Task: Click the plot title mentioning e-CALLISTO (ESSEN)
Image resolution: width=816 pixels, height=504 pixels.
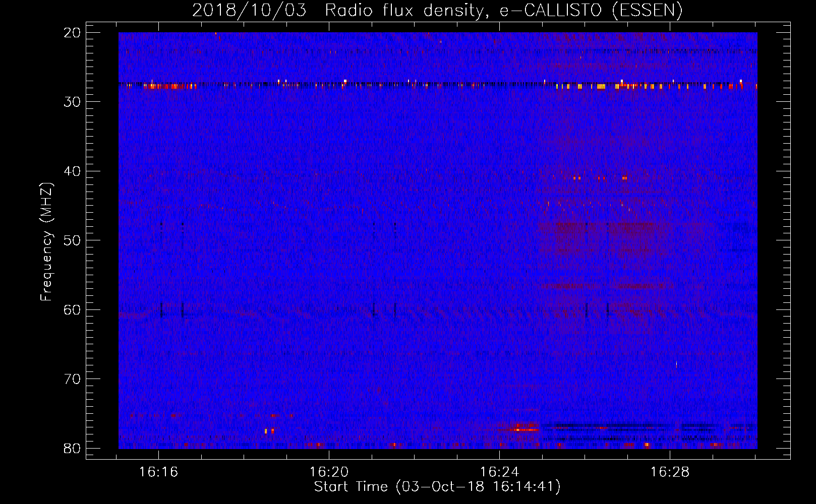Action: [x=437, y=10]
